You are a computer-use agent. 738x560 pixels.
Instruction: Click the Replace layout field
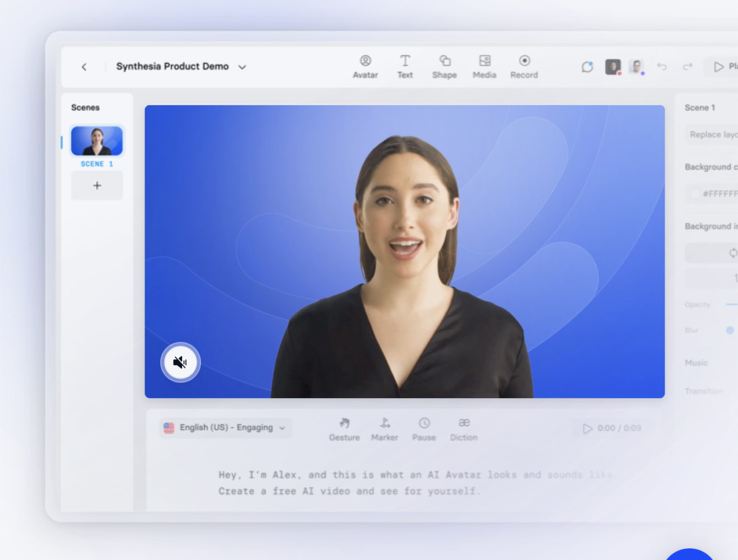[712, 135]
